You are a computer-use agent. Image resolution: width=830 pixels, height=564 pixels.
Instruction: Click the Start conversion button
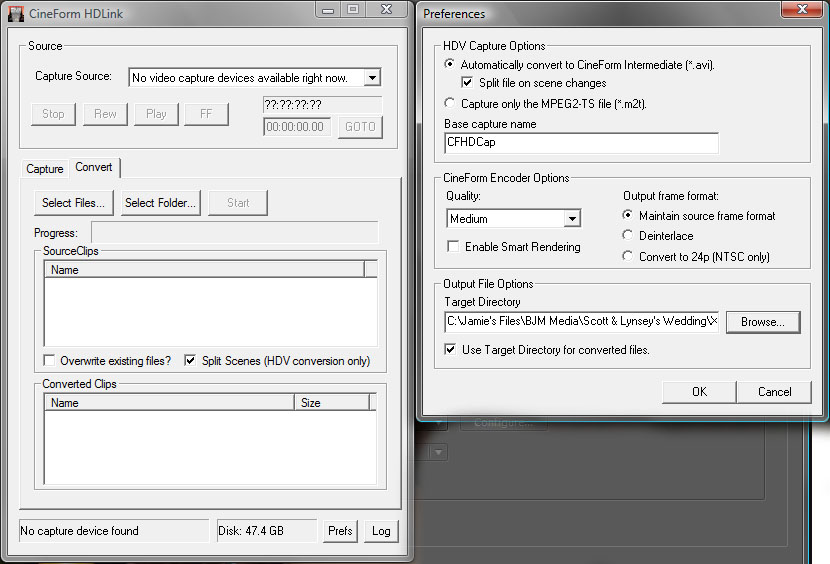(x=238, y=203)
